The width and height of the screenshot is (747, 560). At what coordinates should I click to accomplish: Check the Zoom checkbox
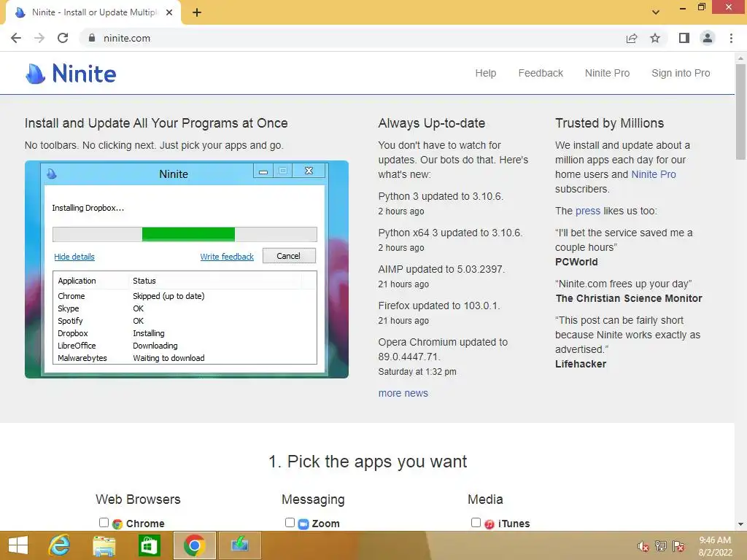290,522
